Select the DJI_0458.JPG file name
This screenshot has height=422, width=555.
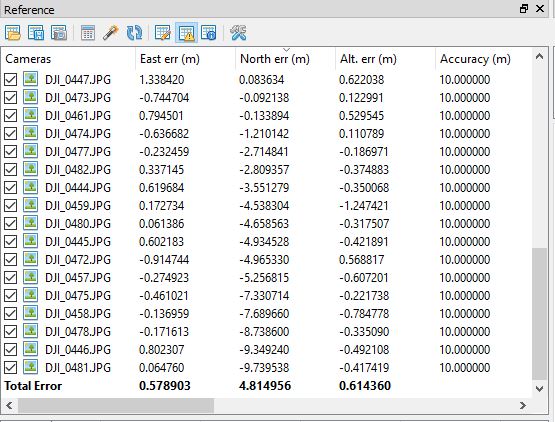click(78, 314)
